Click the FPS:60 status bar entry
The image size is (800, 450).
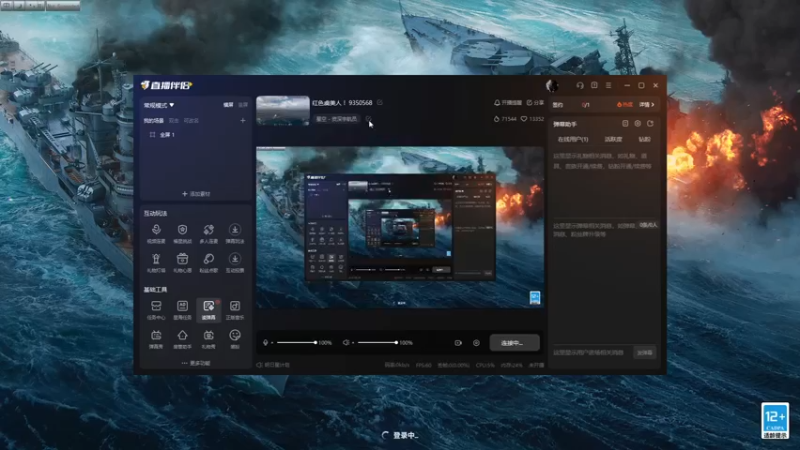click(423, 365)
